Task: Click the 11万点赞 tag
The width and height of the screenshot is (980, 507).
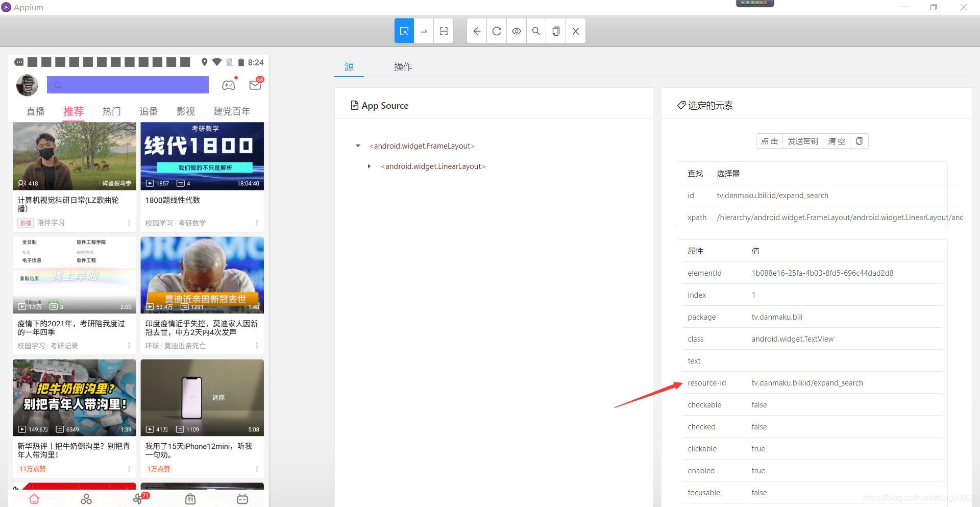Action: tap(33, 469)
